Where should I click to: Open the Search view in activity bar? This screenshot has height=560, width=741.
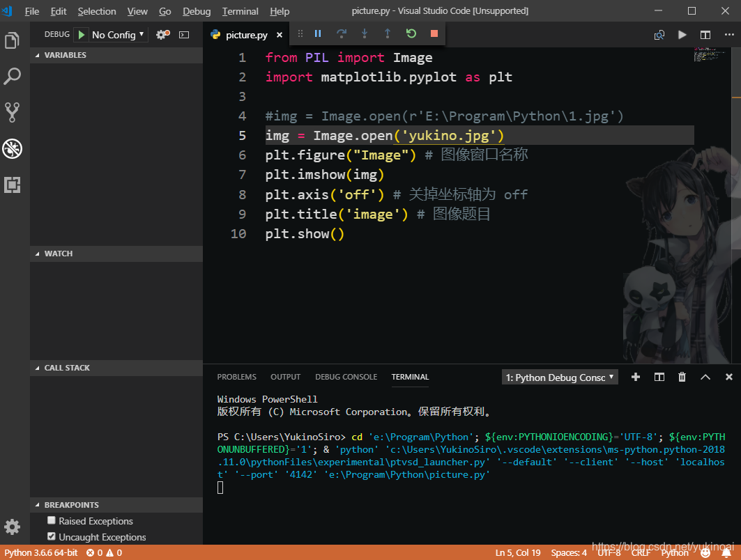click(13, 77)
